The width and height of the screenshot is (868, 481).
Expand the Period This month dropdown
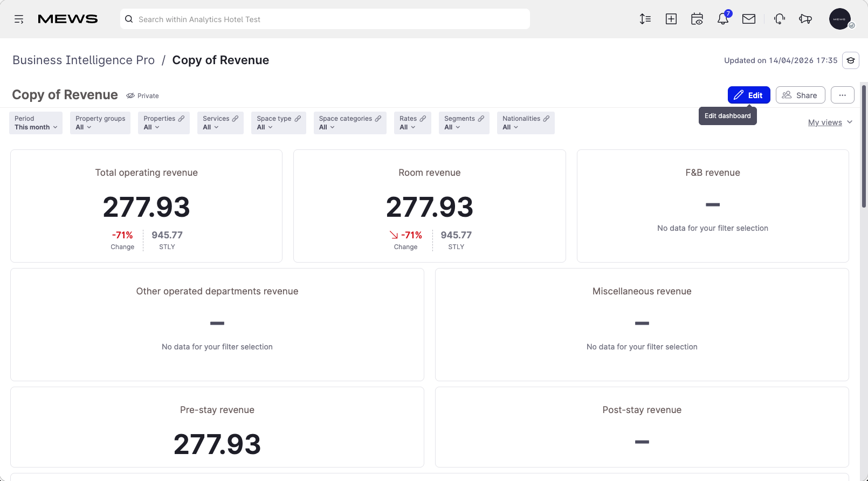pos(36,123)
